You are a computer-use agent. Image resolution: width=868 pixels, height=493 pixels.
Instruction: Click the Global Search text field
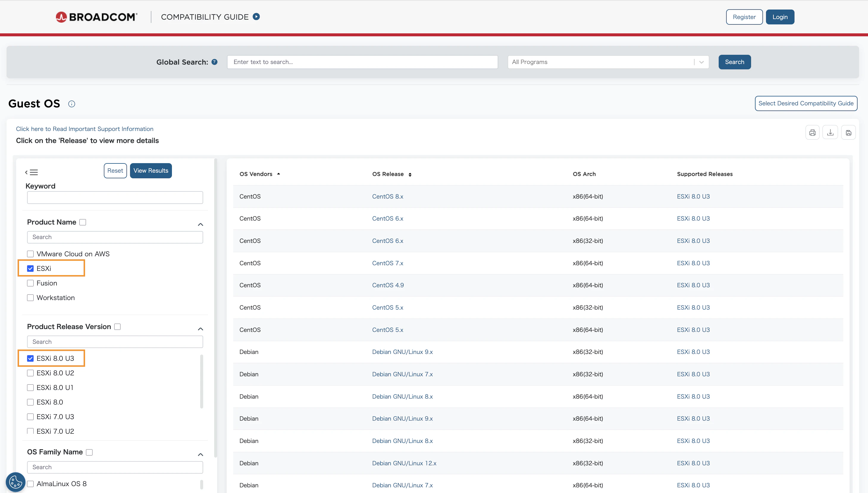click(x=362, y=62)
